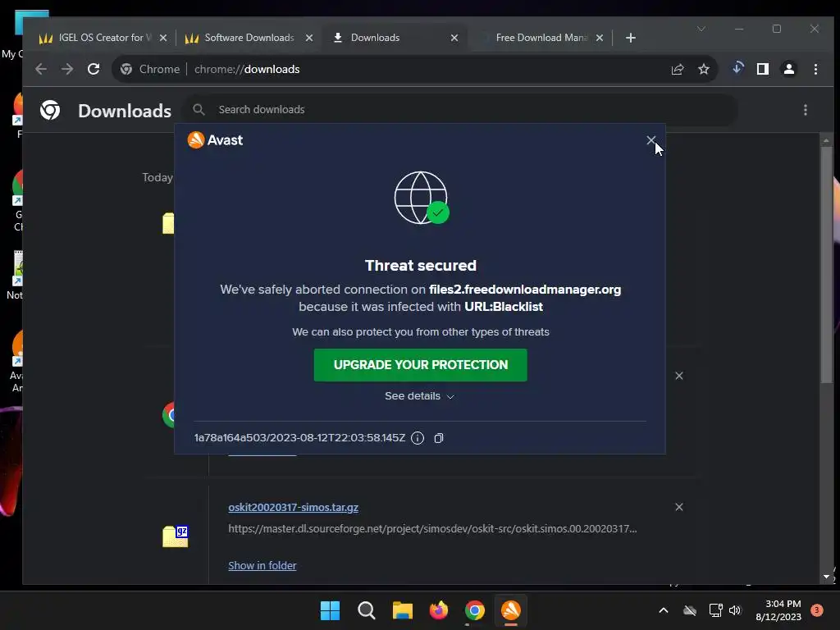840x630 pixels.
Task: Open volume control in tray
Action: 735,610
